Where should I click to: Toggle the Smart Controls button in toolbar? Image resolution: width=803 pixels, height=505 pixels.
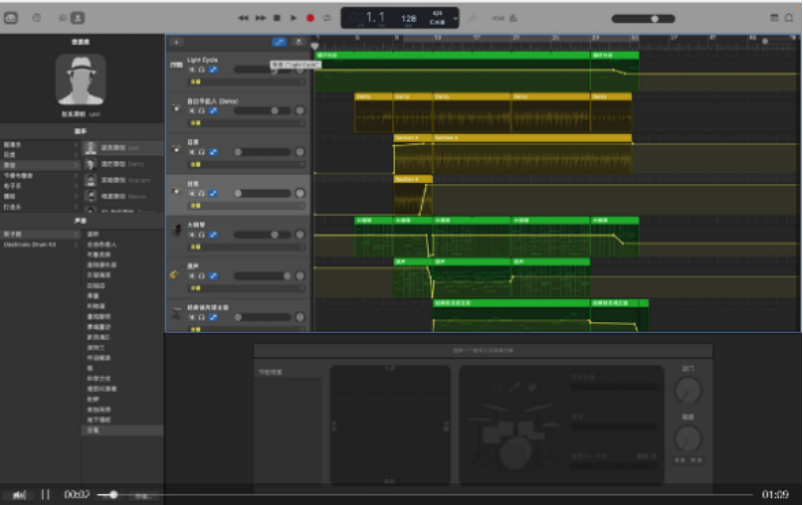62,18
